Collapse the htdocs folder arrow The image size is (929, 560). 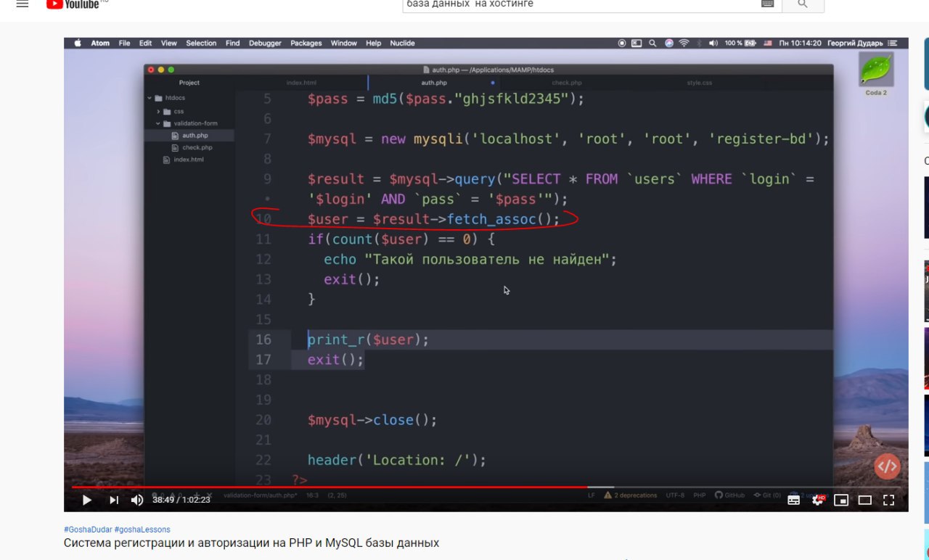tap(150, 98)
